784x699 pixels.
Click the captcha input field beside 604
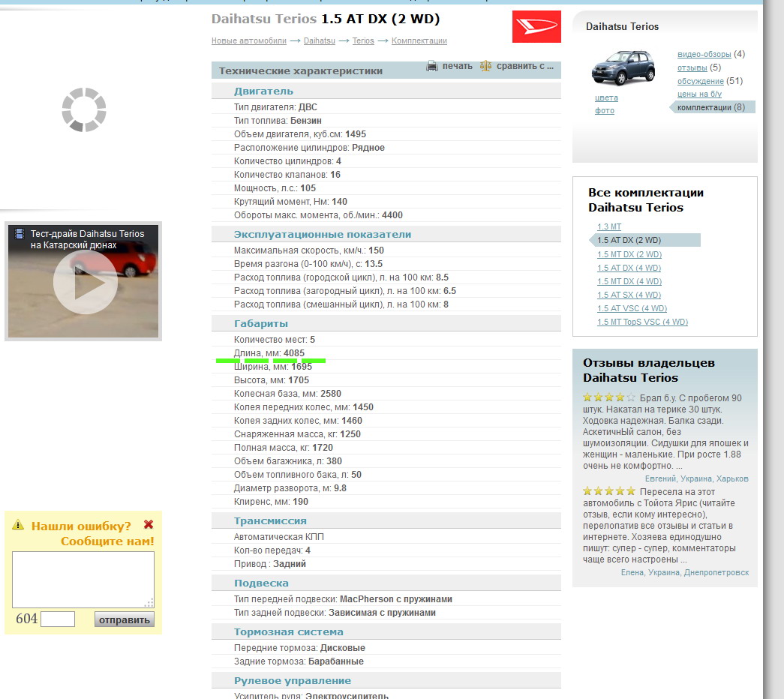click(x=58, y=619)
